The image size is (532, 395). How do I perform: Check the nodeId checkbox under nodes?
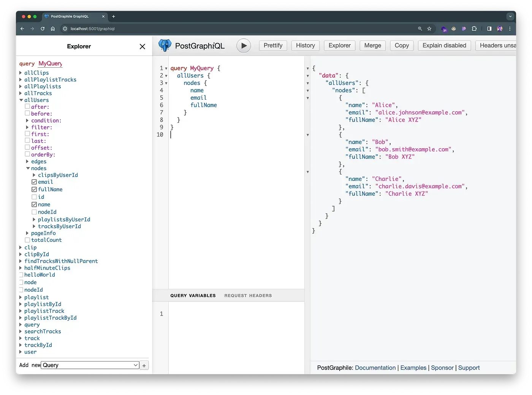coord(34,212)
